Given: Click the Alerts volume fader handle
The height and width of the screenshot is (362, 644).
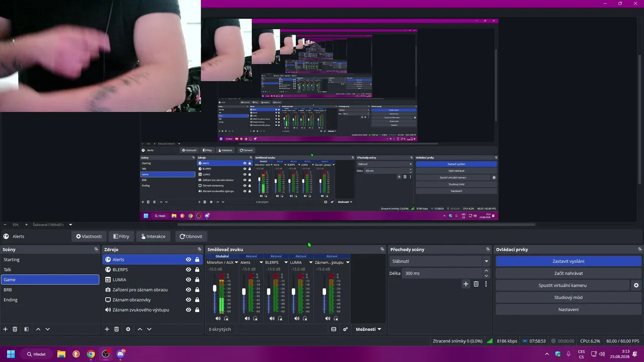Looking at the screenshot, I should (x=244, y=292).
